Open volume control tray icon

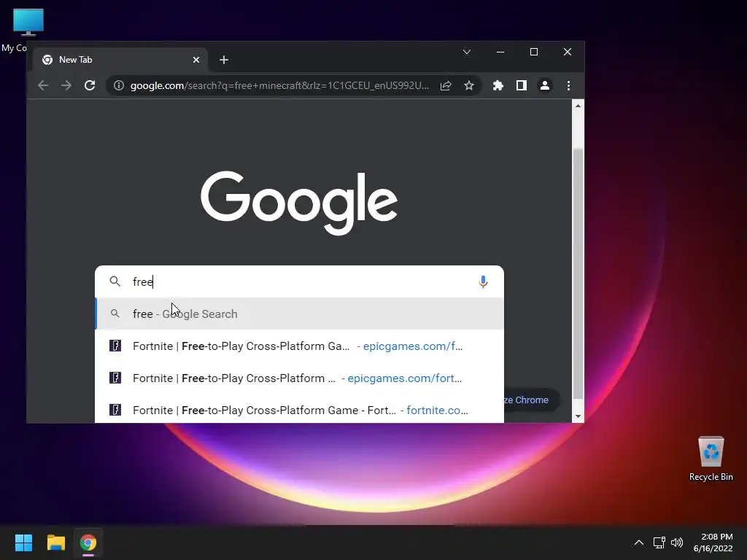(676, 542)
